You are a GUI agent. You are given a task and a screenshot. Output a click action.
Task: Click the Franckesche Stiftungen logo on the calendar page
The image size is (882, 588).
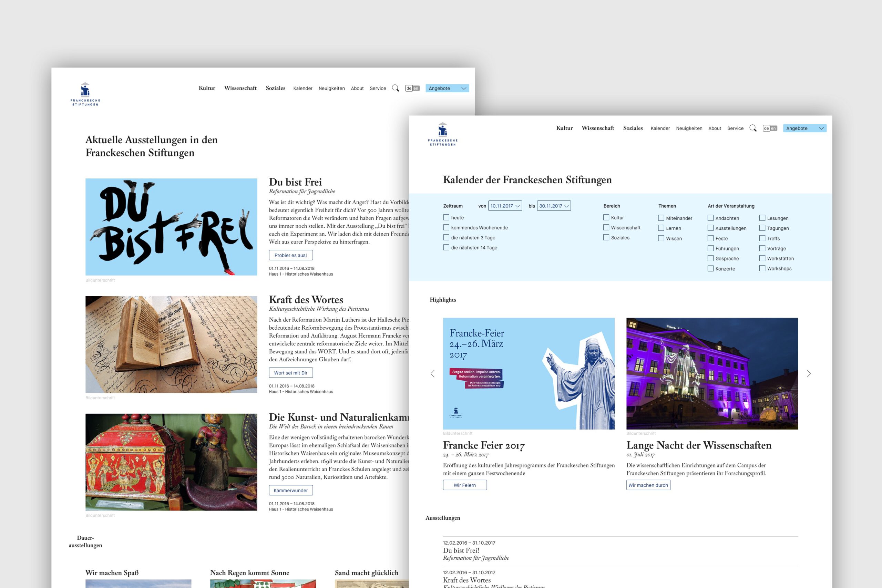[442, 134]
